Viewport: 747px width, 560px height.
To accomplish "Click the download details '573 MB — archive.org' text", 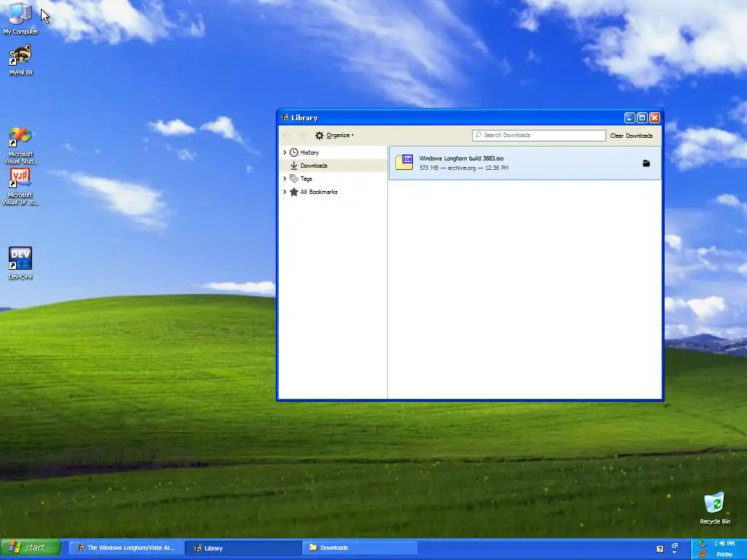I will [463, 168].
